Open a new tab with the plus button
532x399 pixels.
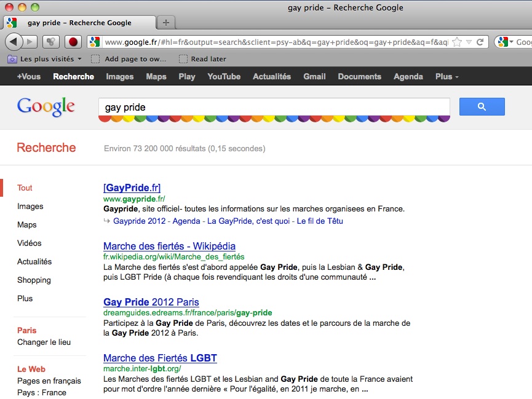(x=166, y=23)
